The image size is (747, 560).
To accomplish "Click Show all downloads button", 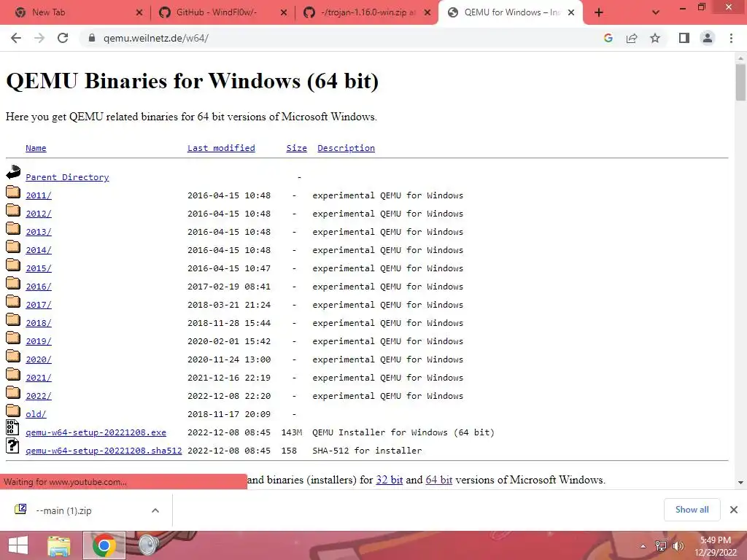I will click(x=692, y=510).
